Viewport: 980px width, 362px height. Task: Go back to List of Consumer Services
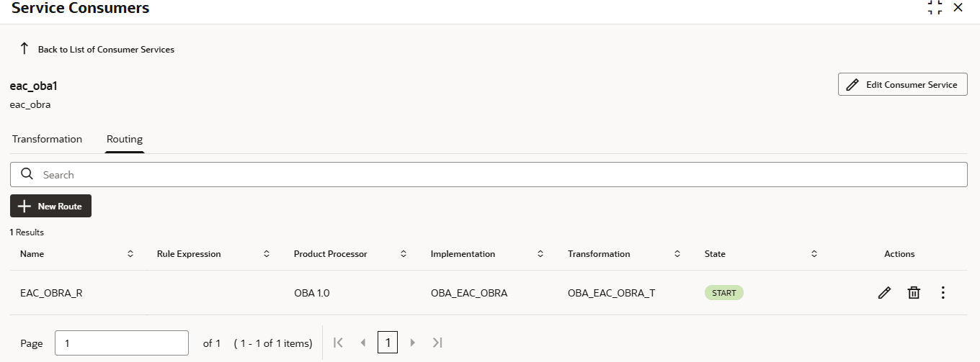pyautogui.click(x=106, y=50)
